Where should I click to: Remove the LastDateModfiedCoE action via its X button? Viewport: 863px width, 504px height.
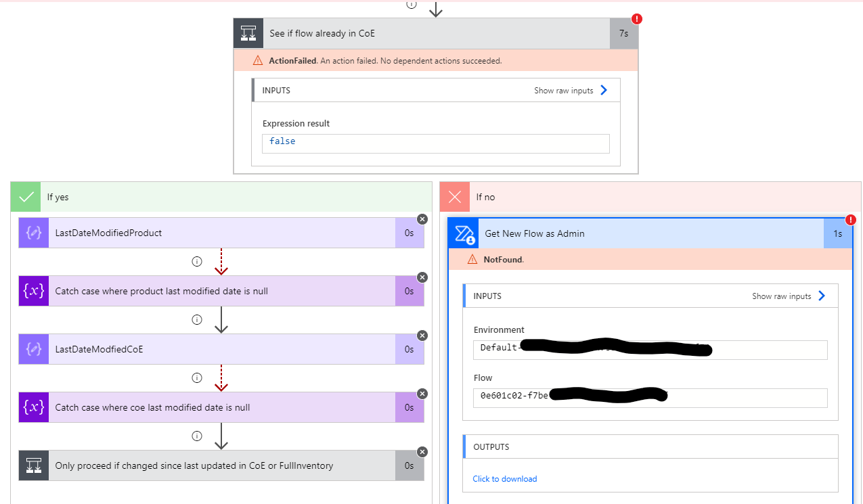click(422, 335)
